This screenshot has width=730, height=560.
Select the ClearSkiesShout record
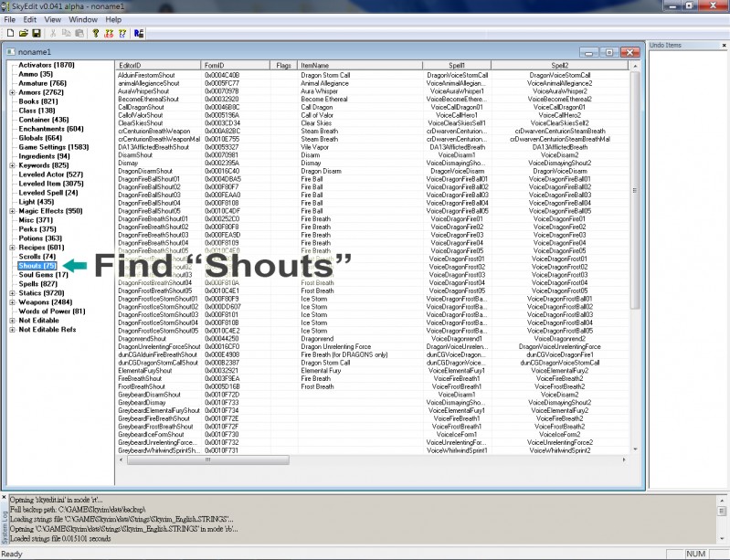[x=372, y=123]
